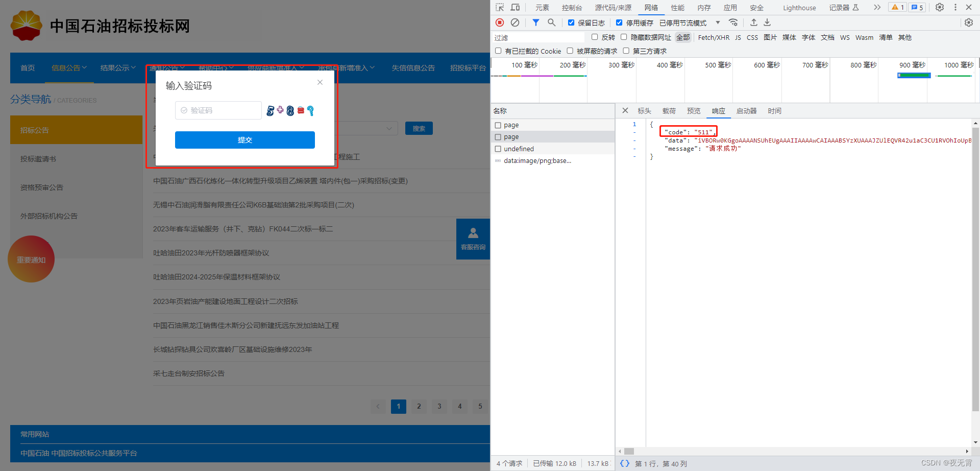Select the data:image/png;base request row

coord(553,160)
